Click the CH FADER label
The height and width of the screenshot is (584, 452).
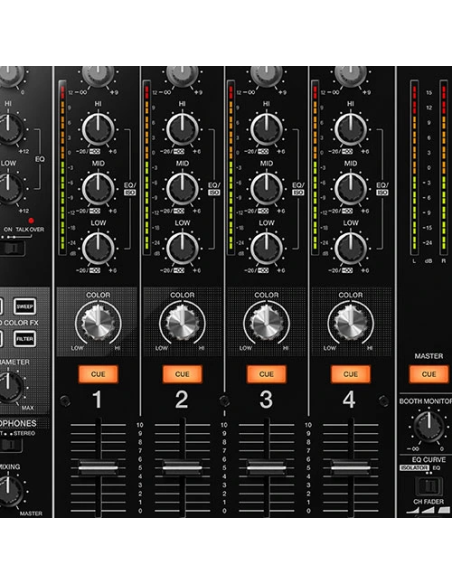(x=428, y=502)
